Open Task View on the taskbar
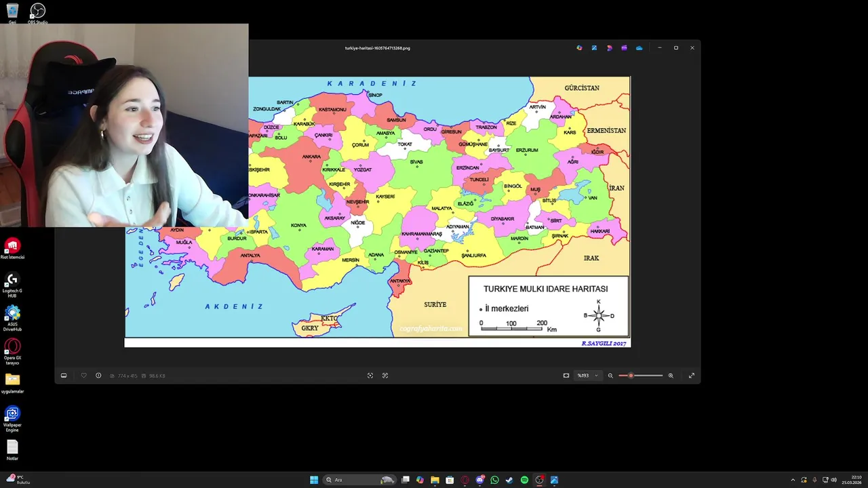The image size is (868, 488). (x=406, y=480)
